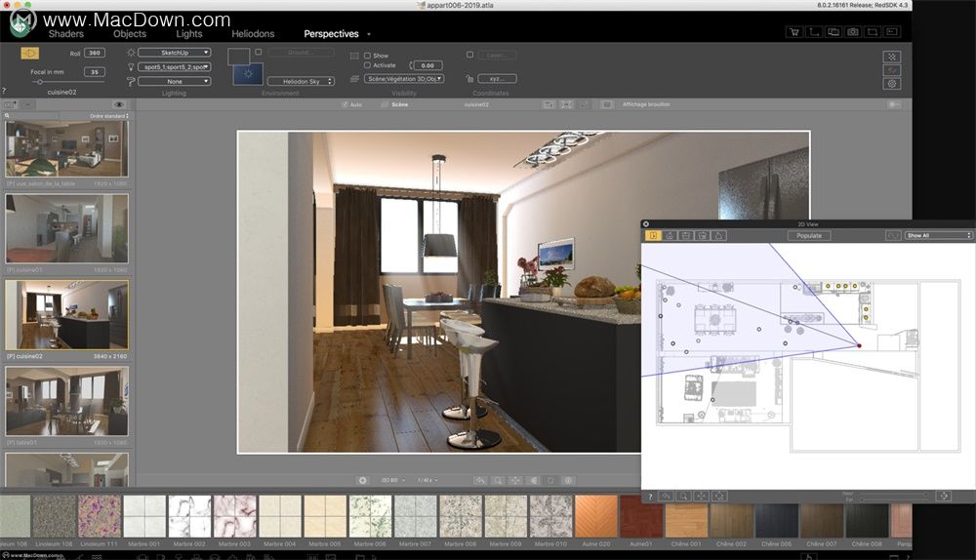
Task: Toggle the Auto checkbox above the preview
Action: [x=345, y=104]
